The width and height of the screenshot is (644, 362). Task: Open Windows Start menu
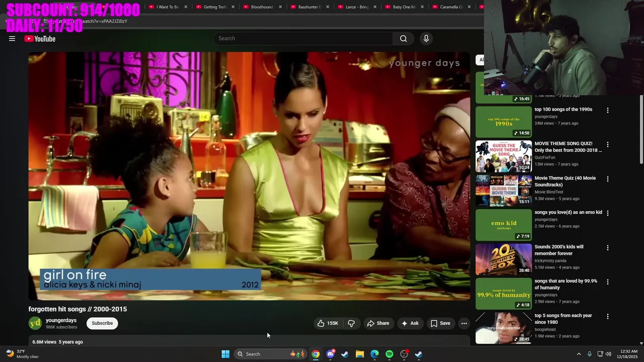click(225, 354)
